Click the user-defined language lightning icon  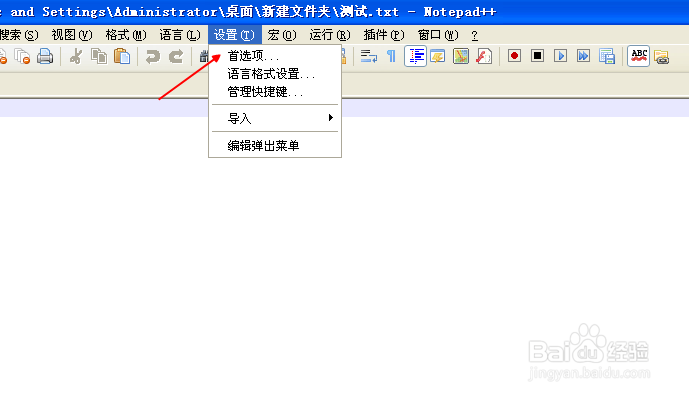tap(438, 56)
